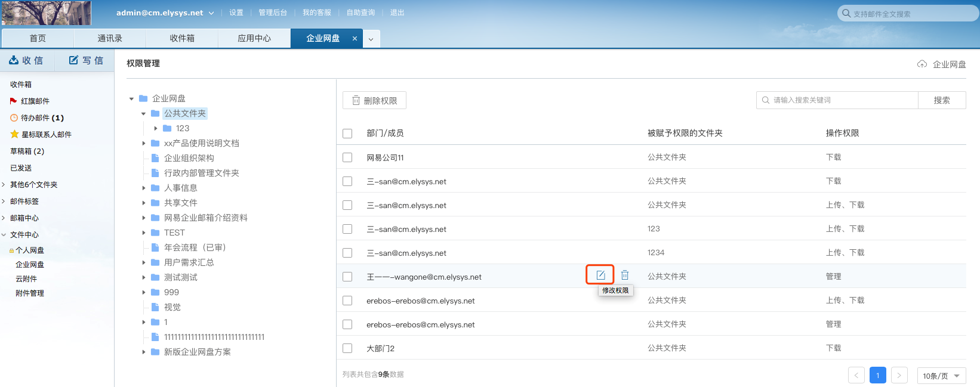Open the 红旗邮件 red flag folder
Image resolution: width=980 pixels, height=387 pixels.
(x=35, y=101)
